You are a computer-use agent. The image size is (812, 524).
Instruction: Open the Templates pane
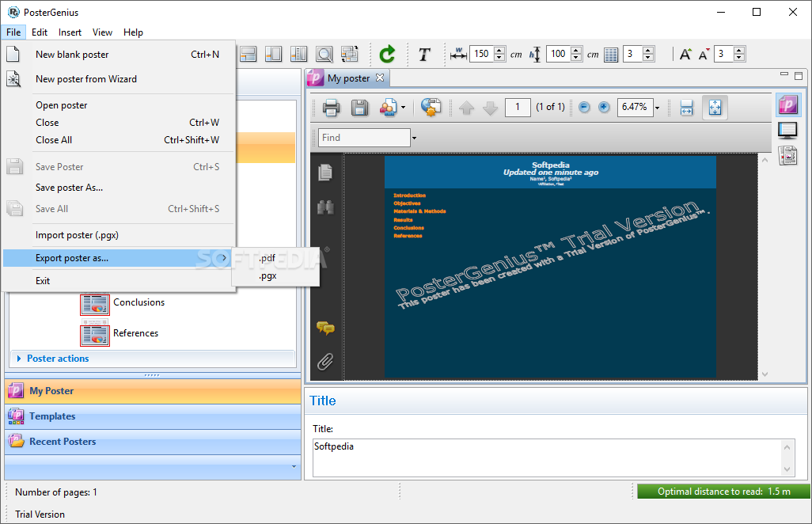click(x=153, y=416)
